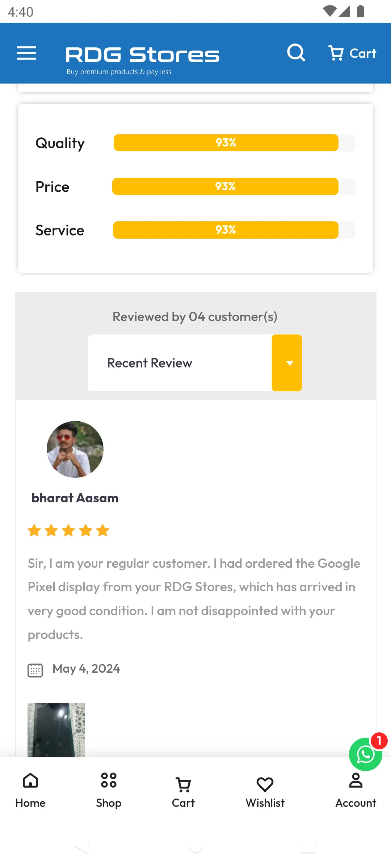The image size is (391, 868).
Task: Tap the Quality 93% progress bar
Action: pos(225,142)
